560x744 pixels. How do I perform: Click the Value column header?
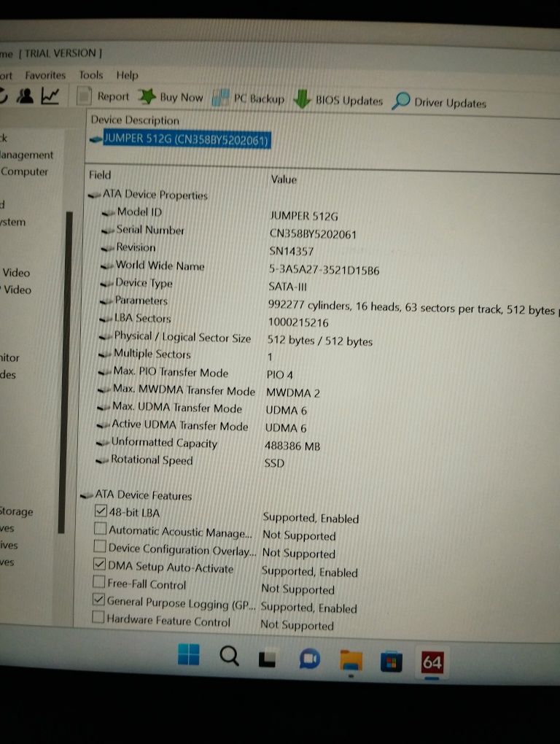(x=284, y=179)
